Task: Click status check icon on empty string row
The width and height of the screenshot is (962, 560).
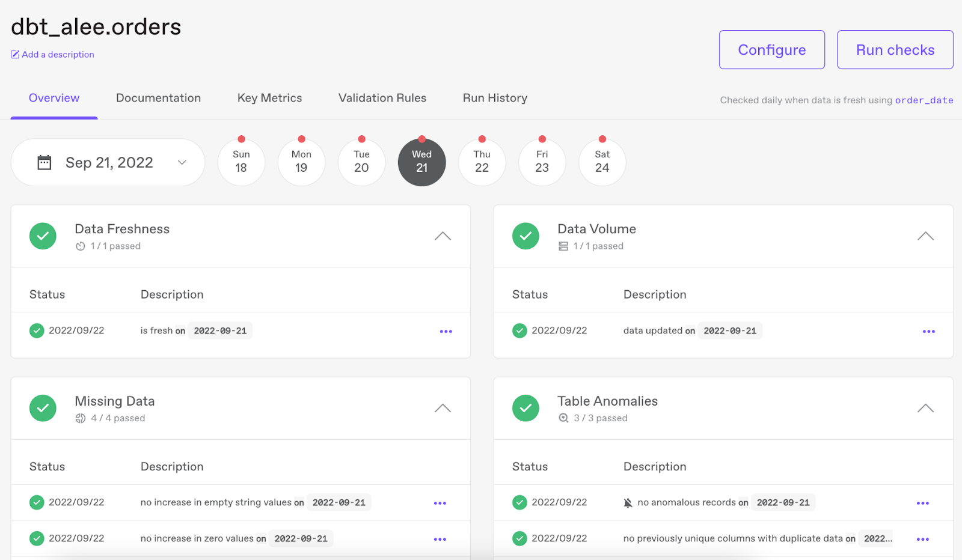Action: click(37, 502)
